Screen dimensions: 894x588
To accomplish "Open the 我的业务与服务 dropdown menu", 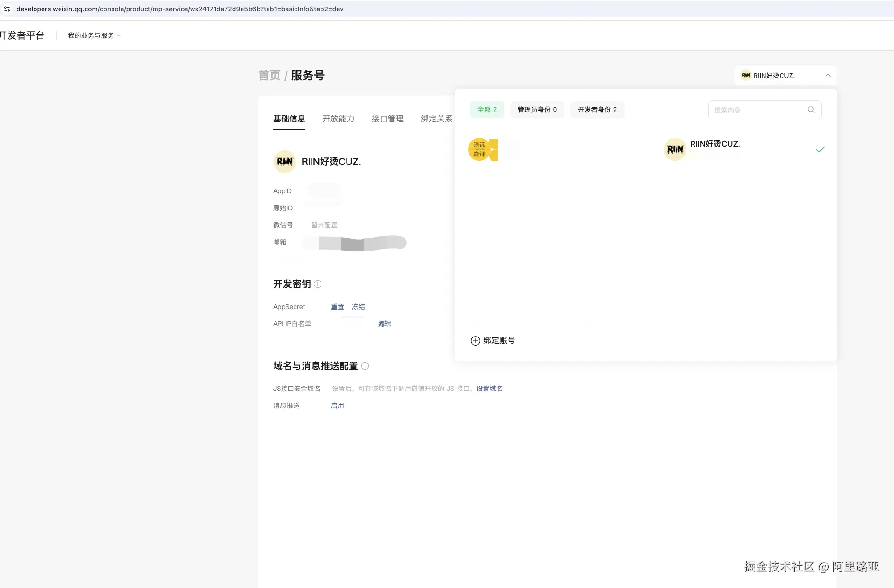I will tap(95, 35).
